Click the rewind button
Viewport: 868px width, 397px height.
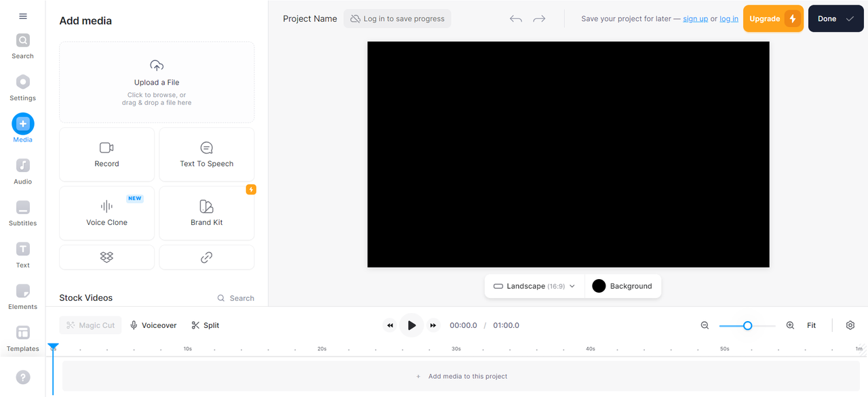390,326
